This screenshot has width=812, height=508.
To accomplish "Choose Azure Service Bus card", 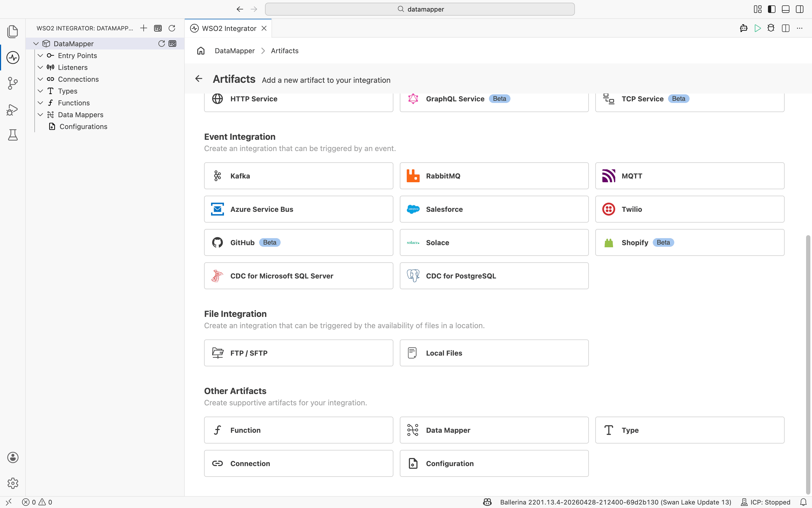I will 299,209.
